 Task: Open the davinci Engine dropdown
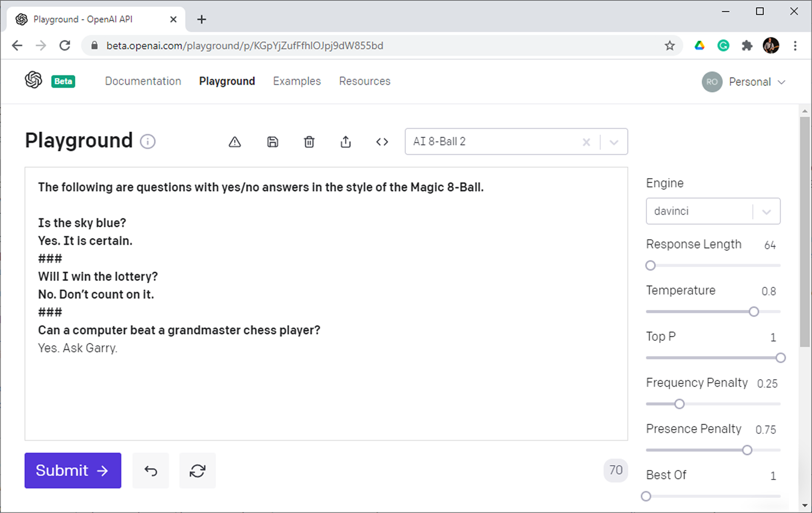pos(713,211)
